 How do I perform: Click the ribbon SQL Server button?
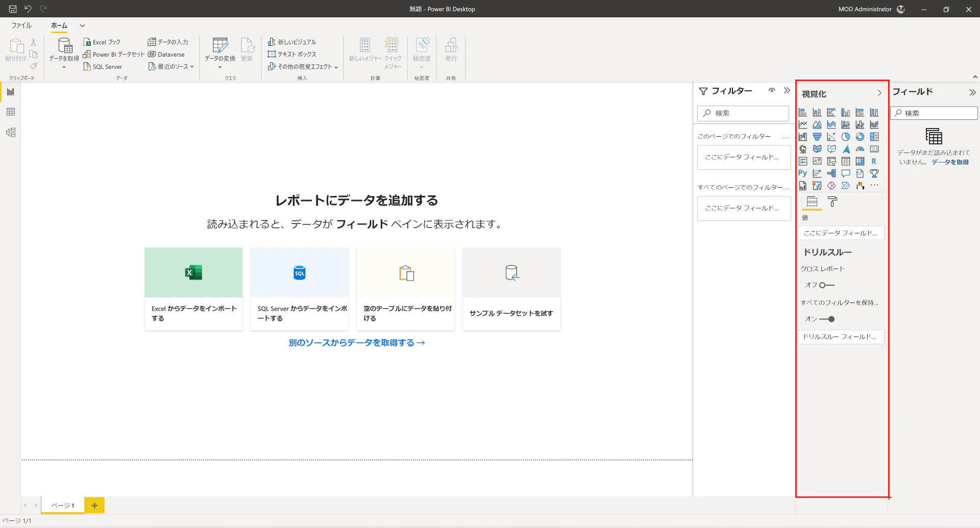[x=103, y=67]
